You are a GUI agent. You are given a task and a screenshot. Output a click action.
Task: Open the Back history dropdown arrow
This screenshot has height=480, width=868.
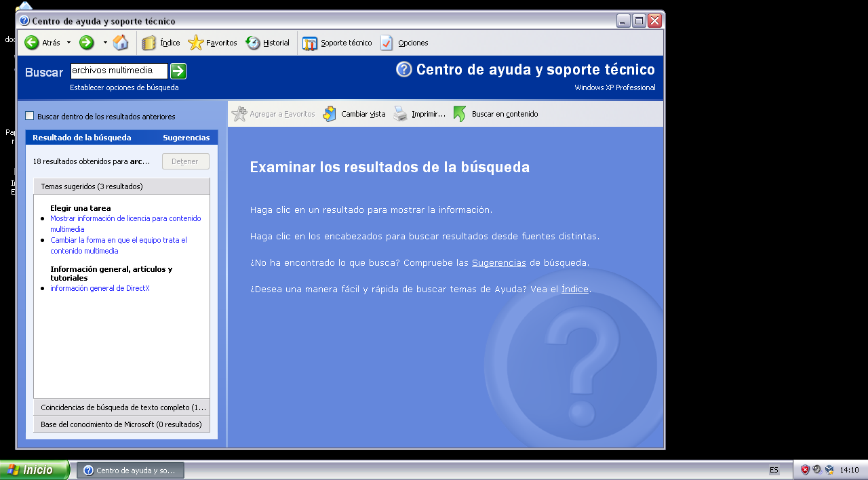pyautogui.click(x=68, y=43)
